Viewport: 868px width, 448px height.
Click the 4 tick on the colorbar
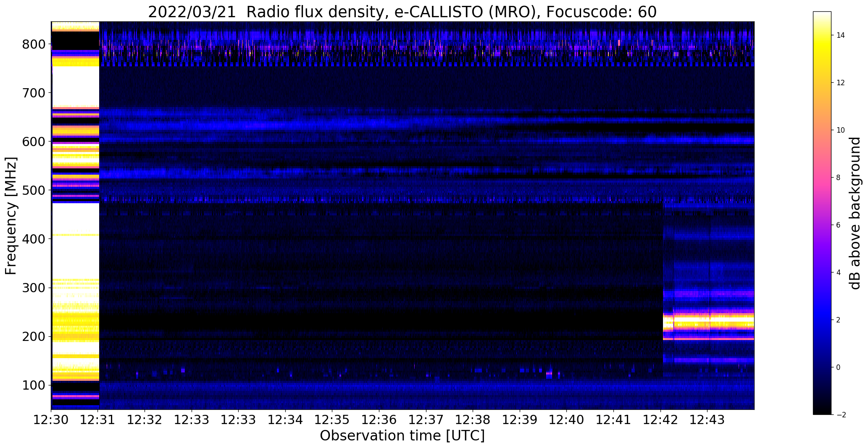click(x=838, y=272)
